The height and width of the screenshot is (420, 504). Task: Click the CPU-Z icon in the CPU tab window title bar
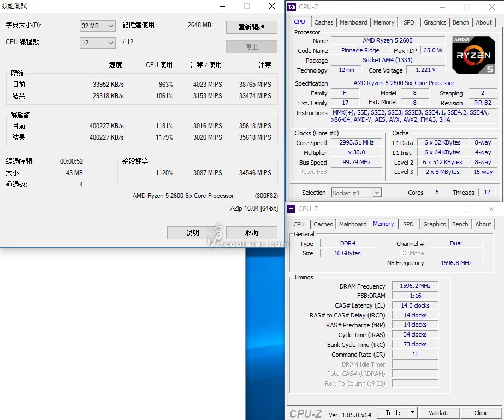tap(292, 7)
